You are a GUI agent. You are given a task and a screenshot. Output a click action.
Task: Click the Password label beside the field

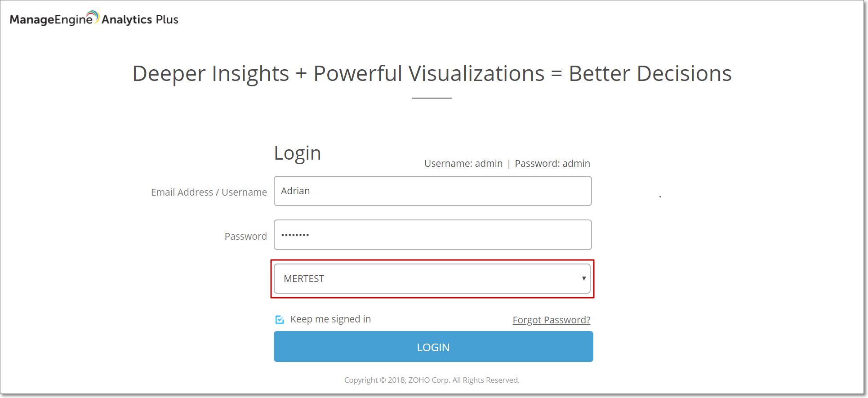245,237
